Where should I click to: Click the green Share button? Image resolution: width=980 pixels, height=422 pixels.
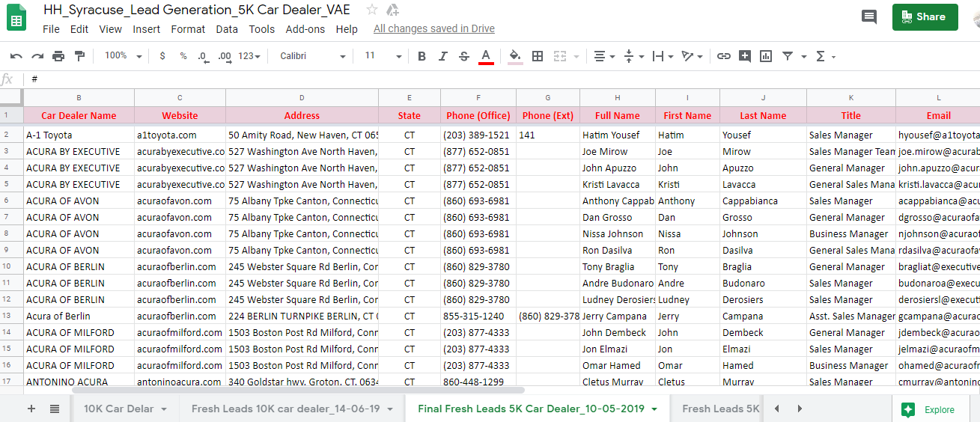coord(925,17)
